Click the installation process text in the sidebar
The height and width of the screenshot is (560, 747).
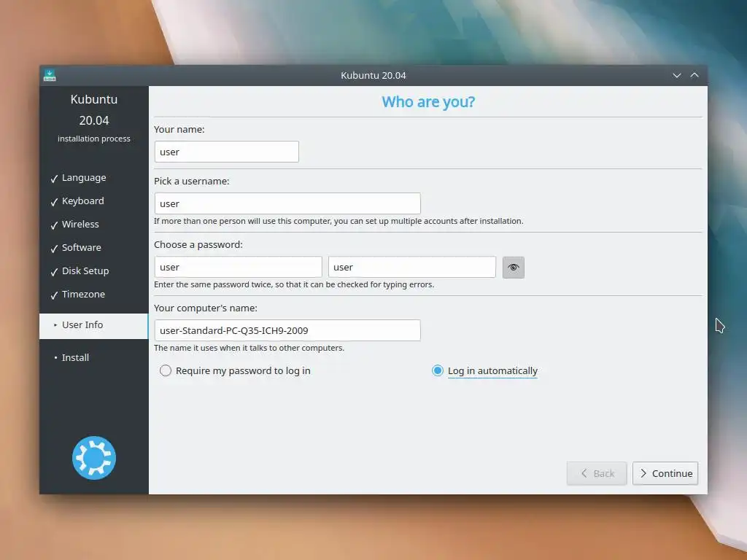(x=94, y=139)
